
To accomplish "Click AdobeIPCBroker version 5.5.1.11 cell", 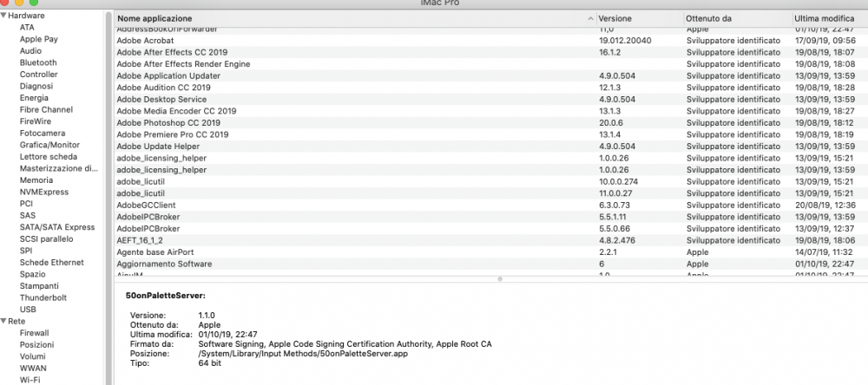I will pyautogui.click(x=613, y=217).
